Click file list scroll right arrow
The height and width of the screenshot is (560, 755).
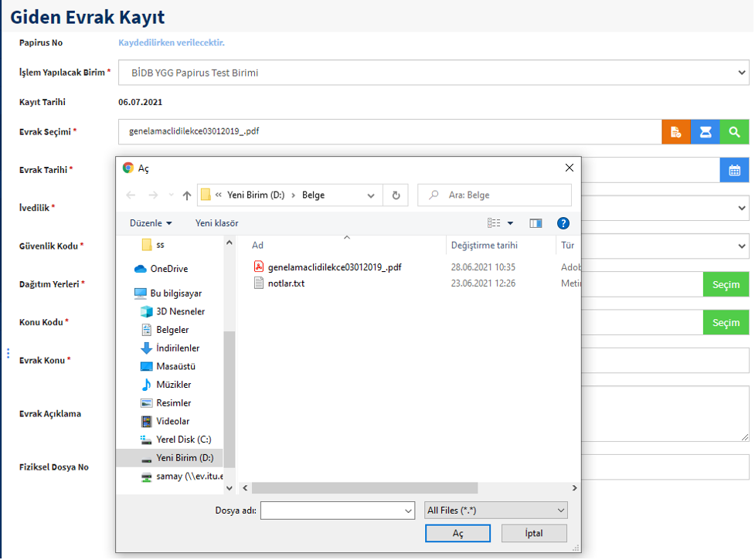click(x=574, y=488)
